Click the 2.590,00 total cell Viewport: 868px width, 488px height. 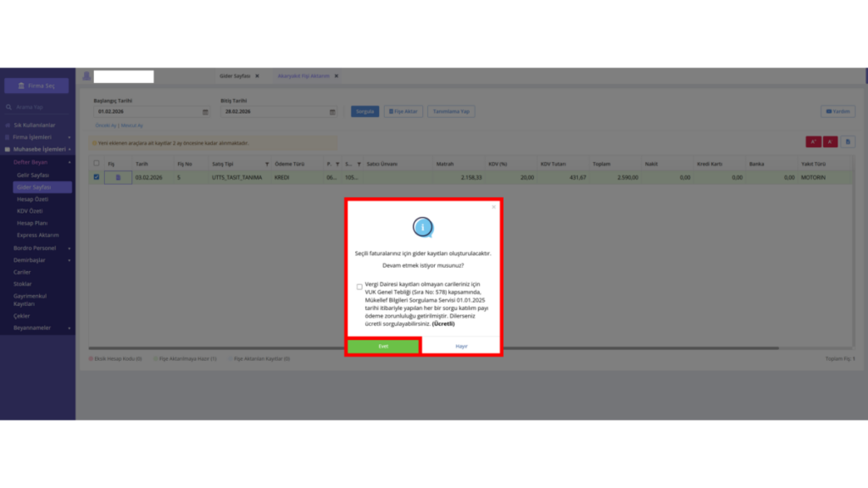tap(615, 178)
